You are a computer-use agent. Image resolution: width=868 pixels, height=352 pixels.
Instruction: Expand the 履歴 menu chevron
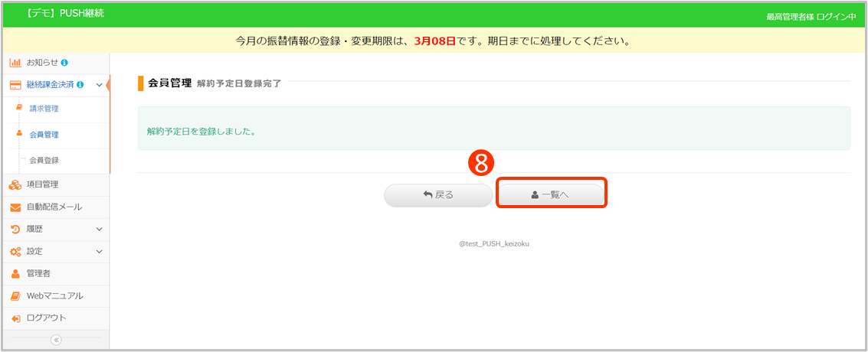tap(99, 229)
